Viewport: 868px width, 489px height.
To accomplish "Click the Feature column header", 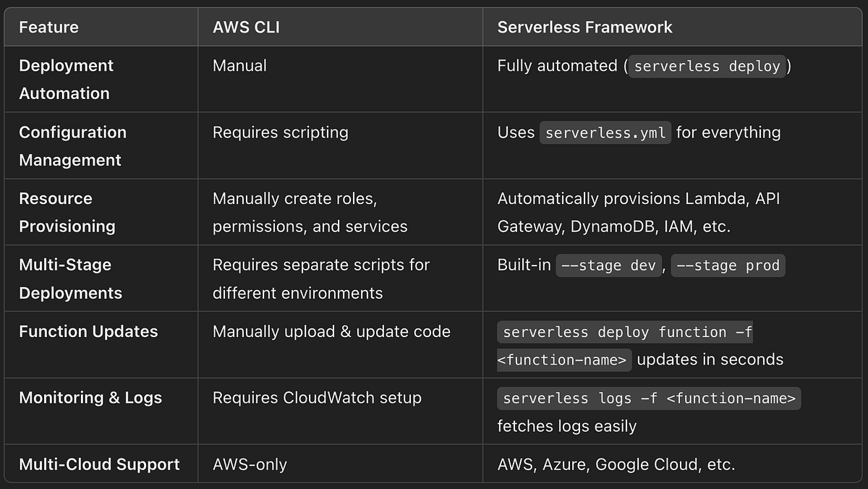I will pos(49,27).
